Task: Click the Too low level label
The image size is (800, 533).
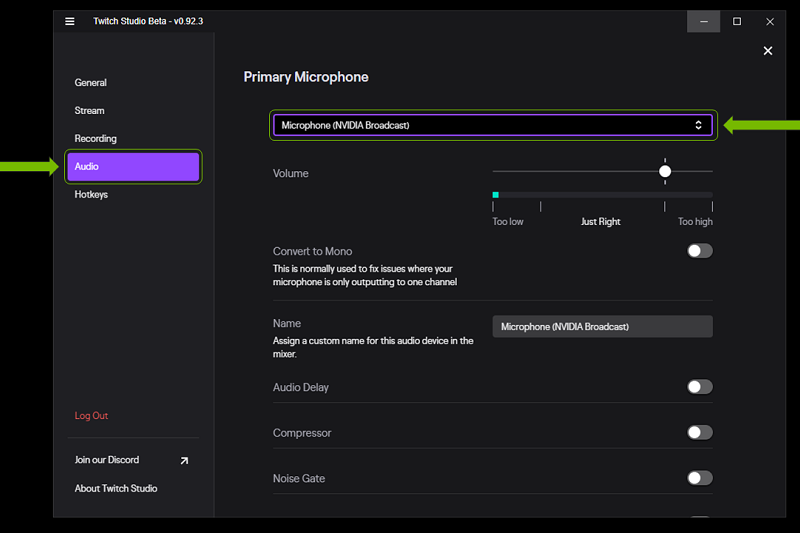Action: (x=508, y=222)
